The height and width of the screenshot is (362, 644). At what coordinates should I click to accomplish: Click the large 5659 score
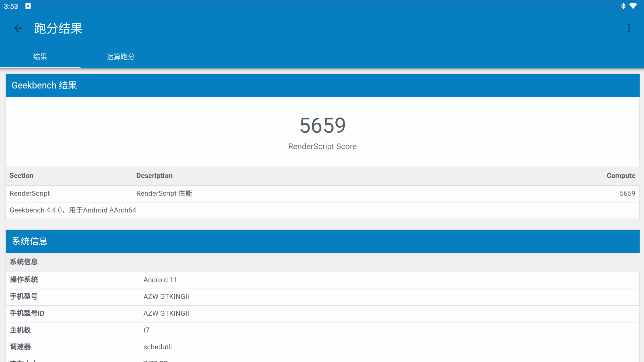(322, 125)
